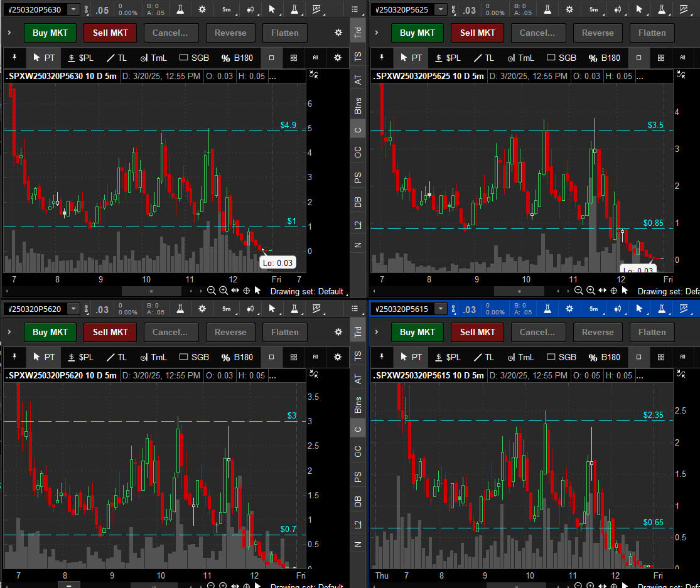
Task: Zoom out on the P5630 chart
Action: point(212,291)
